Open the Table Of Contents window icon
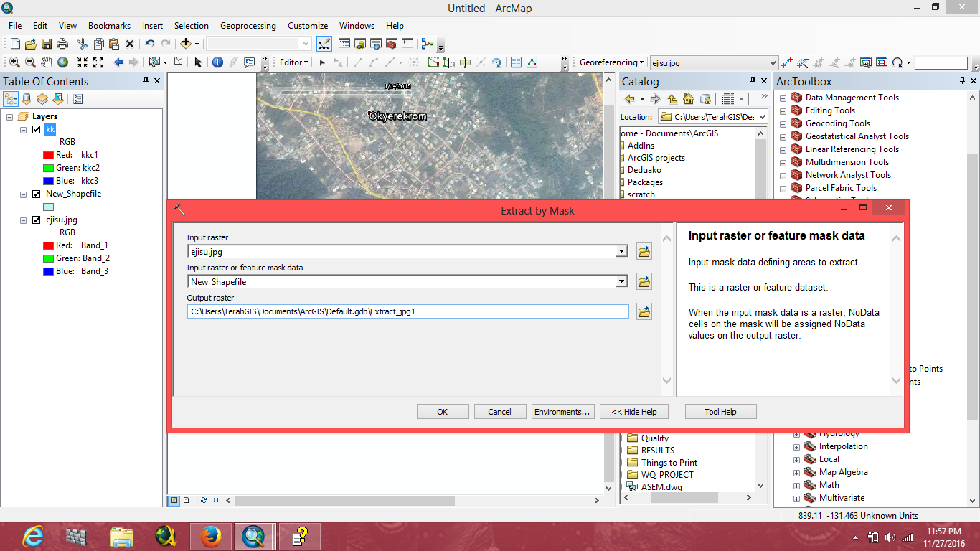 (x=344, y=44)
